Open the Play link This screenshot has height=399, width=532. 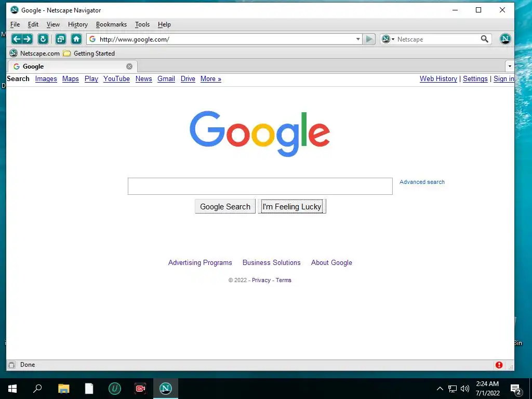91,79
